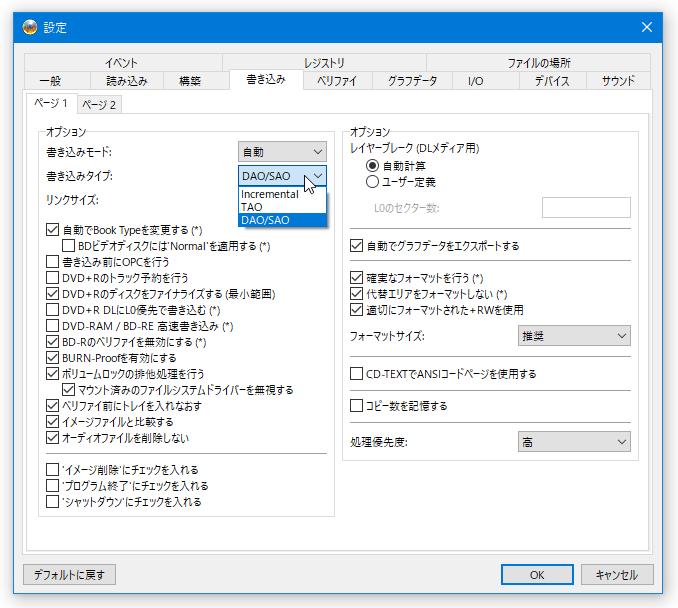The height and width of the screenshot is (608, 678).
Task: Uncheck 確実なフォーマットを行う
Action: (356, 278)
